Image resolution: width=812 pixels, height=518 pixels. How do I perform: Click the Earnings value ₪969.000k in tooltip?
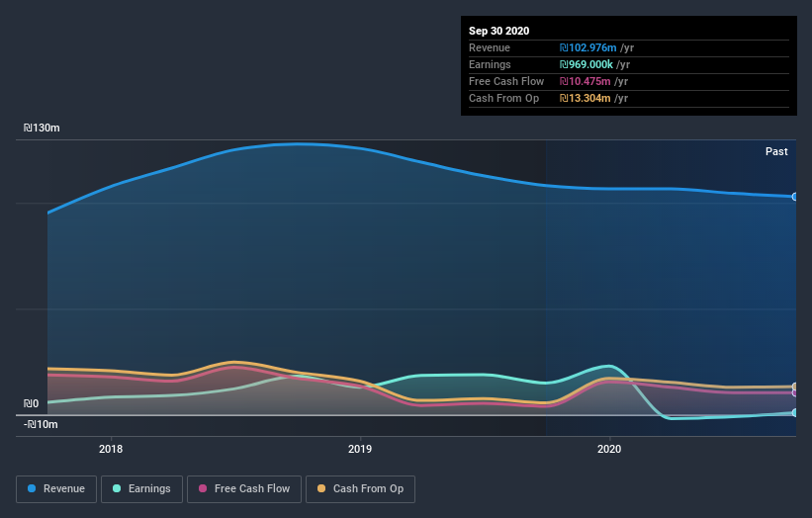(x=586, y=64)
